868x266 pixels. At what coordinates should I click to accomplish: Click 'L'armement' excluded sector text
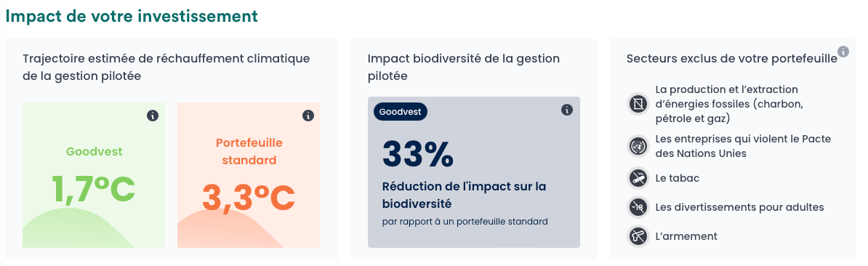coord(686,236)
